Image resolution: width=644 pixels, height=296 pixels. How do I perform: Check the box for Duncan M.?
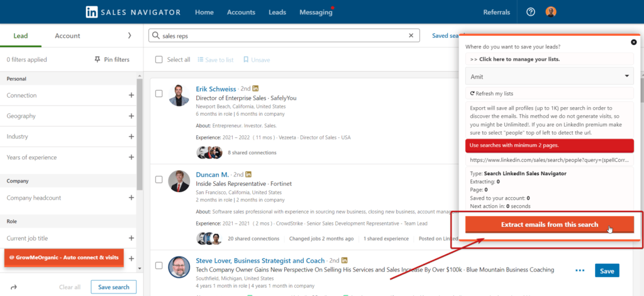coord(159,179)
